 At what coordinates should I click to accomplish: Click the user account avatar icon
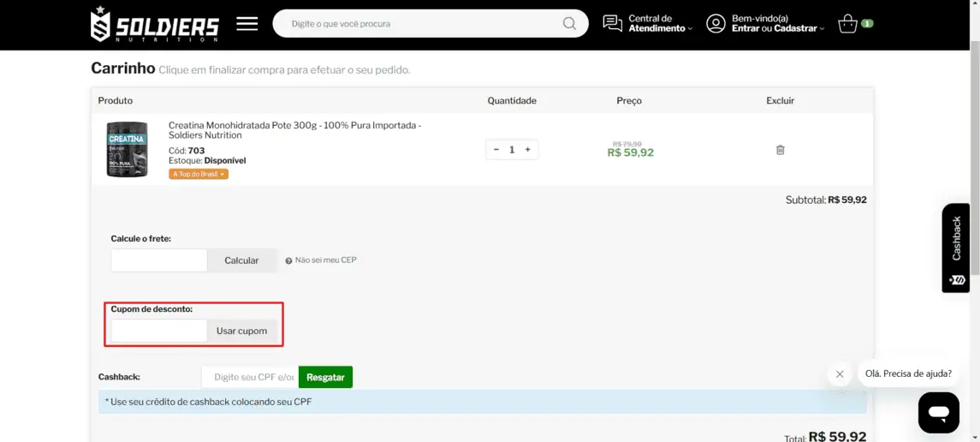coord(716,24)
